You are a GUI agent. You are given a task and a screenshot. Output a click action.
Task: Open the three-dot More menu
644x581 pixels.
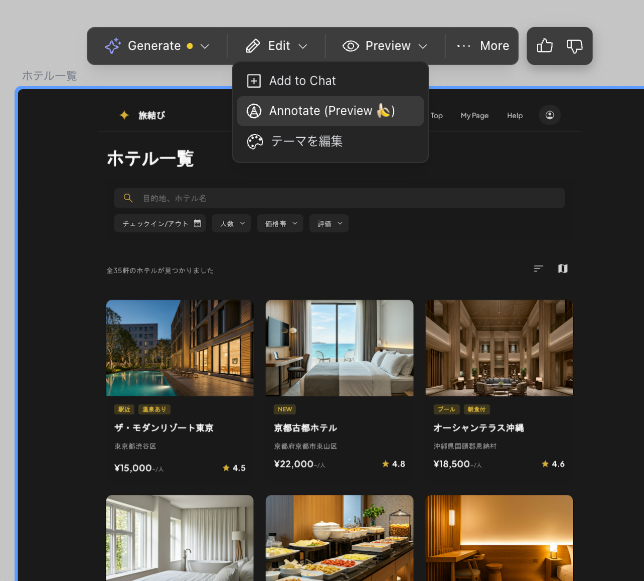(x=483, y=46)
